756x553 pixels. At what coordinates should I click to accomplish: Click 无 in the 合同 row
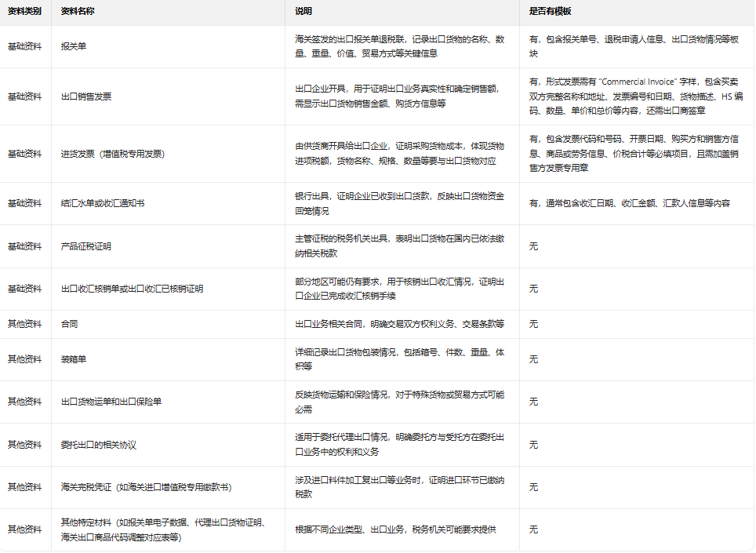tap(533, 324)
